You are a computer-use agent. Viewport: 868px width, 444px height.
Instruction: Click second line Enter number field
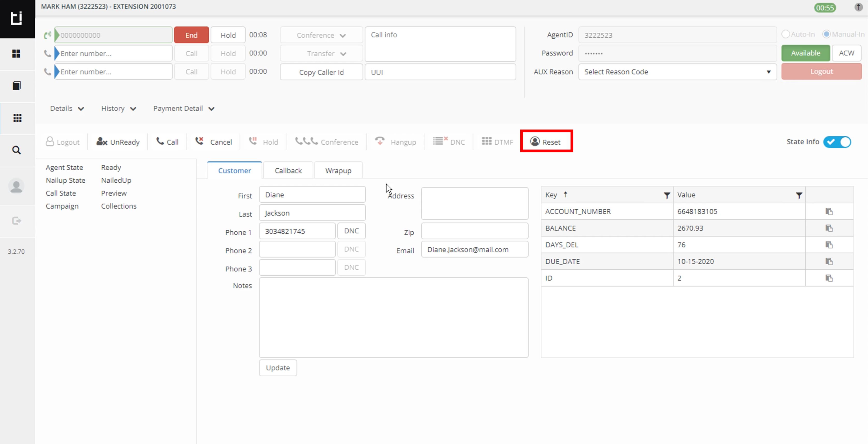114,53
